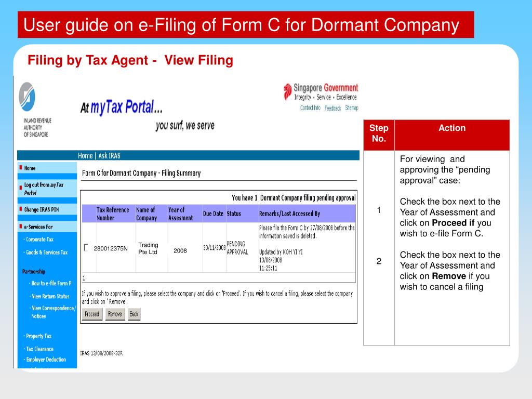Viewport: 532px width, 399px height.
Task: Click due date 30/11/2008
Action: pos(215,248)
